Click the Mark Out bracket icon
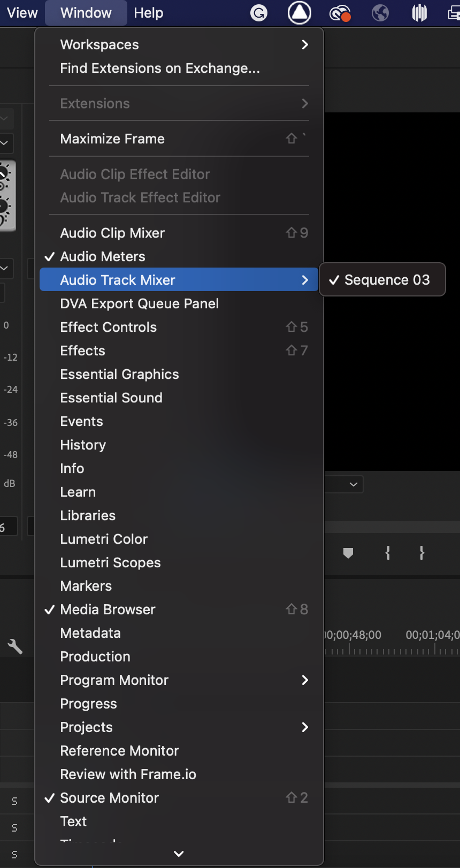The width and height of the screenshot is (460, 868). [x=422, y=553]
